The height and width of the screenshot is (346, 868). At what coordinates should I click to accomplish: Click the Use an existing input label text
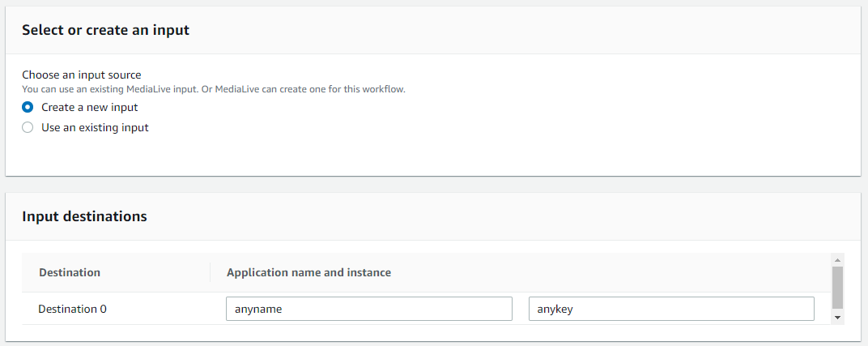click(96, 127)
